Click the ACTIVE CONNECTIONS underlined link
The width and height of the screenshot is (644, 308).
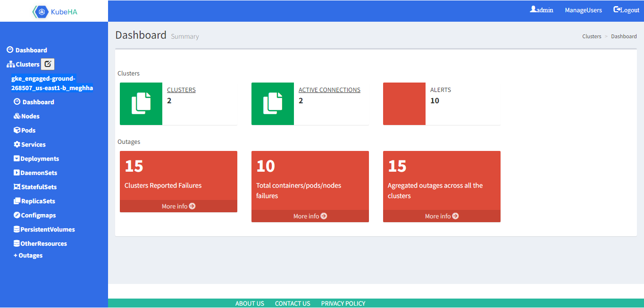pyautogui.click(x=329, y=90)
